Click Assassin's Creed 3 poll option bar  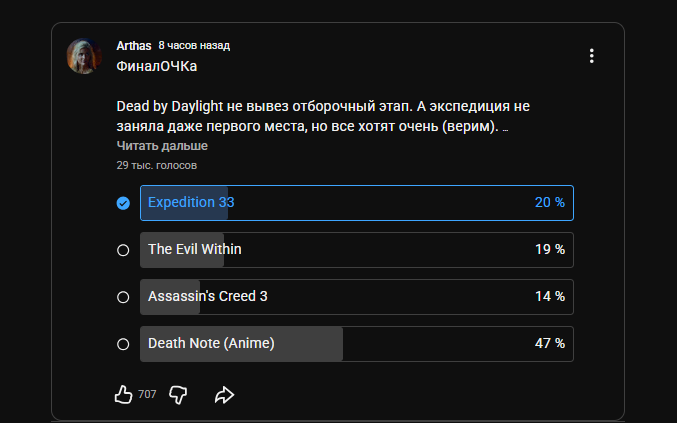click(x=356, y=297)
